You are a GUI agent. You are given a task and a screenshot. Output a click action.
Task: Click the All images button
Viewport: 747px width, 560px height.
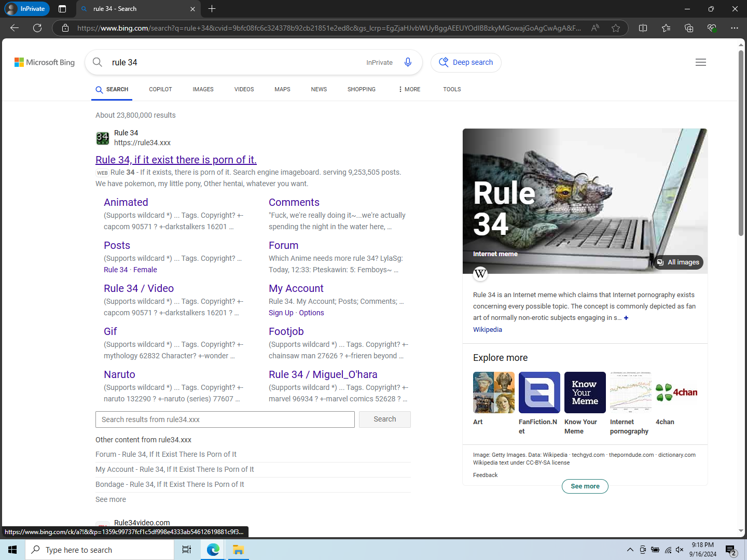point(679,262)
